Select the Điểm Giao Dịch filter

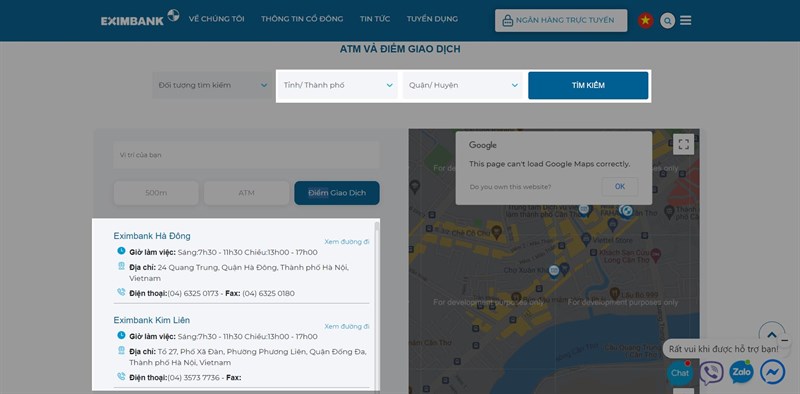[337, 193]
